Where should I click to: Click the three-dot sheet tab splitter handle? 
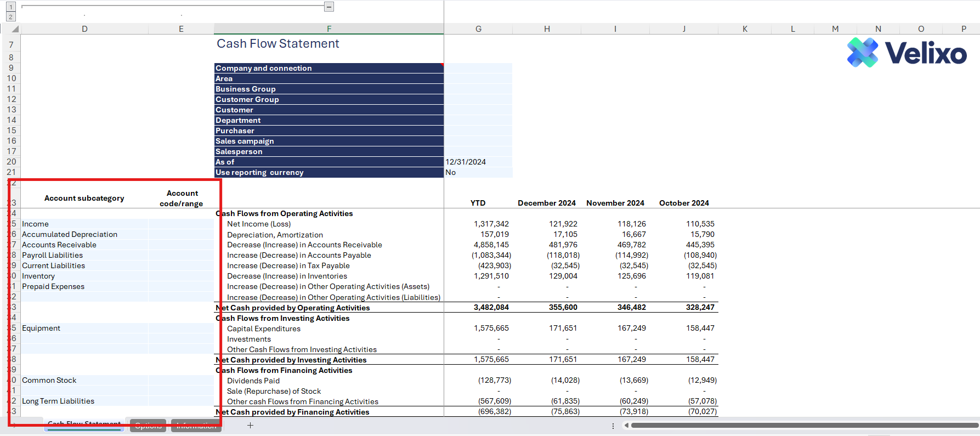click(613, 426)
